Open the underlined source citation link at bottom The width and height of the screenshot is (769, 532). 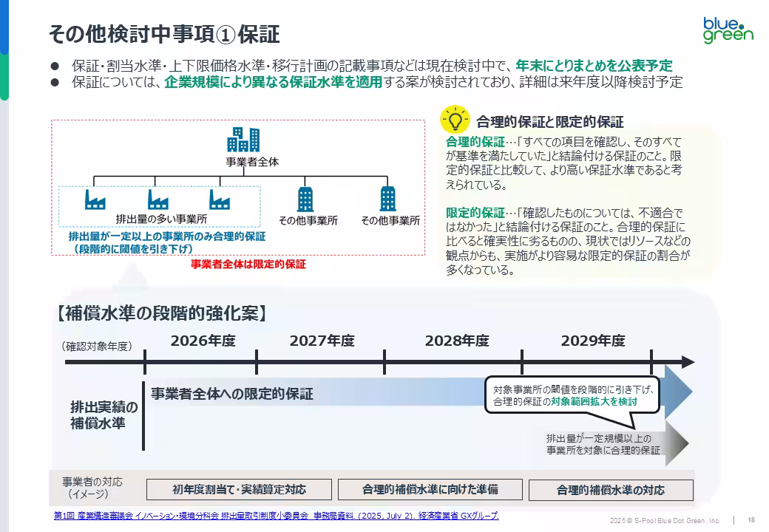(x=276, y=516)
